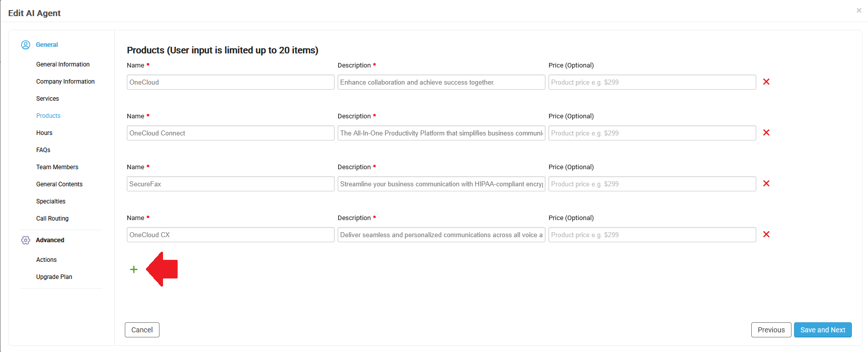Add a new product with plus icon

point(134,269)
